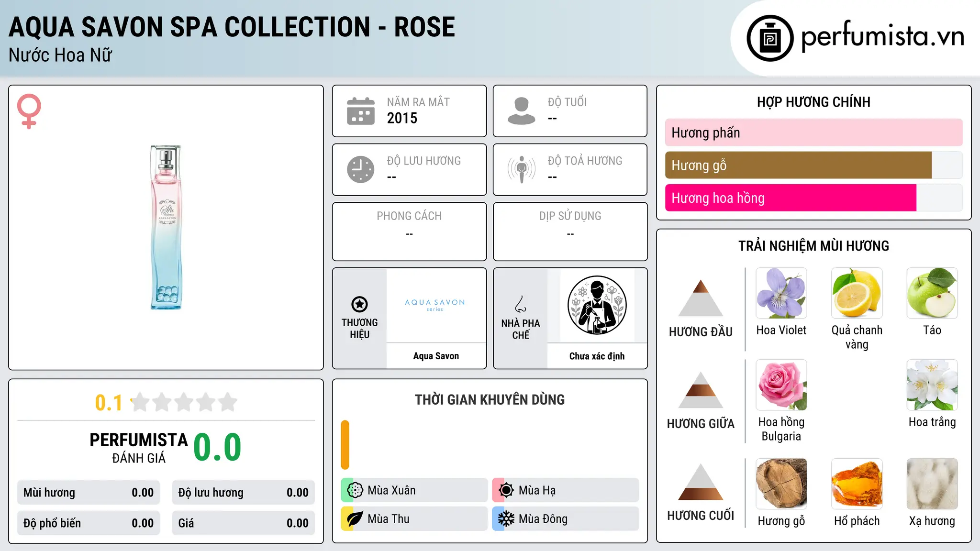Select the Xạ hương musk note image
Viewport: 980px width, 551px height.
(x=932, y=484)
